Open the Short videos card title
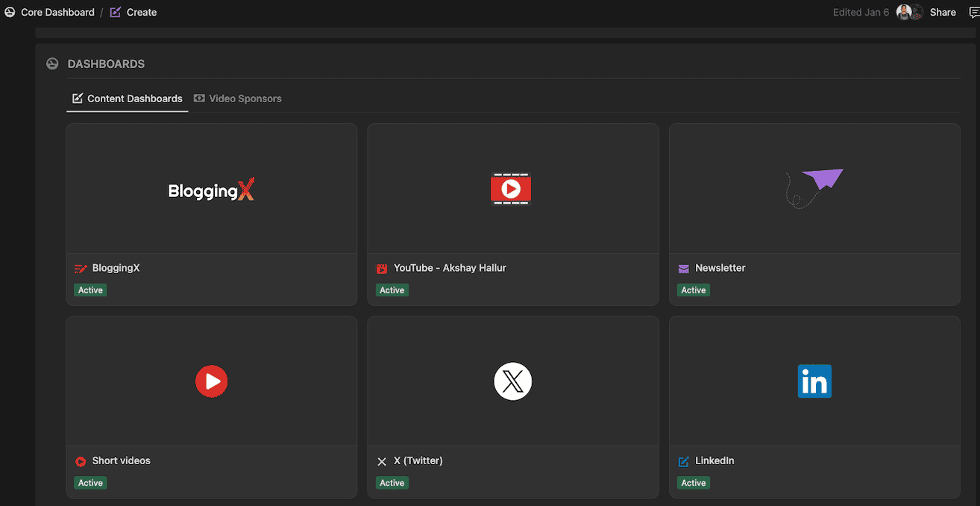980x506 pixels. [x=122, y=460]
